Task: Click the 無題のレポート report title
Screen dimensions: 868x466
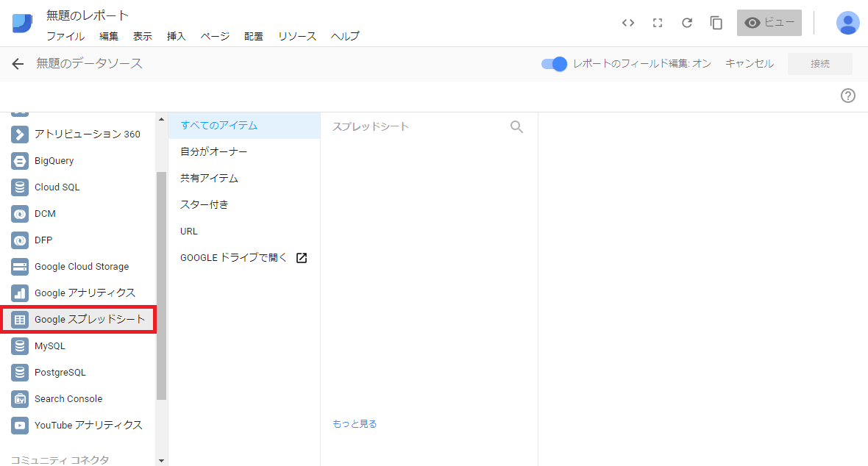Action: [x=88, y=15]
